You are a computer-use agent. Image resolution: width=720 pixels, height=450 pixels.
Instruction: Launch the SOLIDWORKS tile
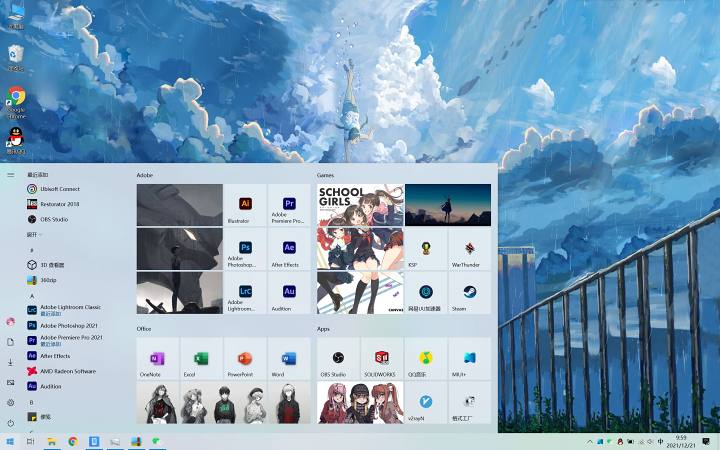382,359
